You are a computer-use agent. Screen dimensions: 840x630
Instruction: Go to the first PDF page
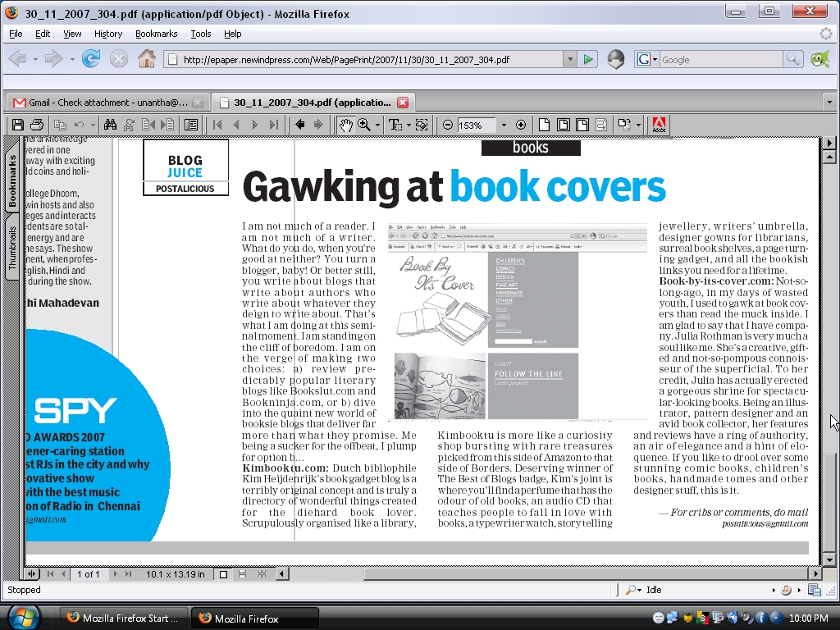(217, 125)
